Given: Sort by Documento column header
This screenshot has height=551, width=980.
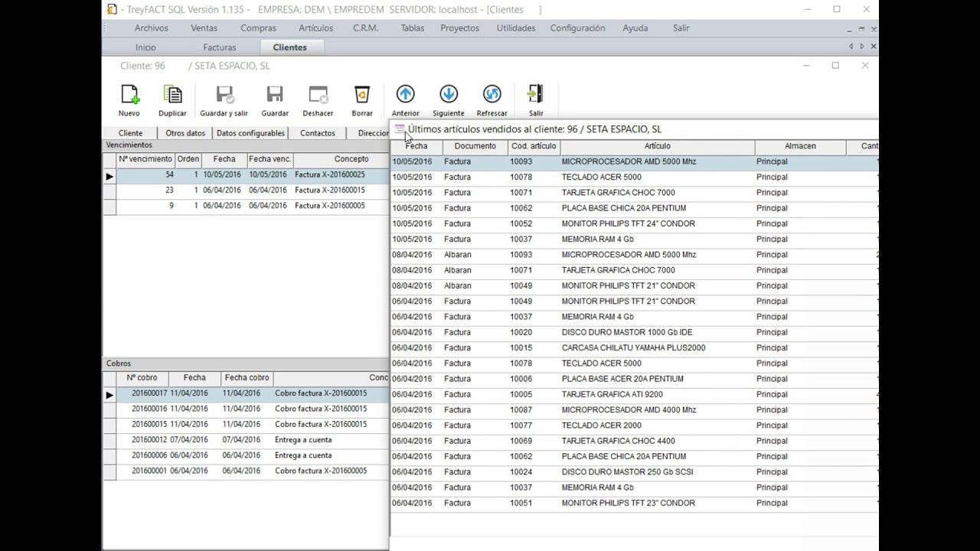Looking at the screenshot, I should pos(475,146).
